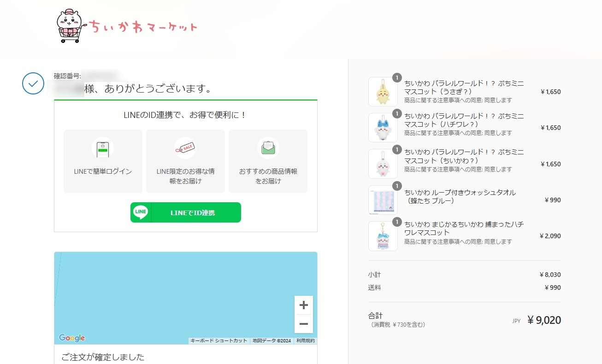The image size is (602, 364).
Task: Click the LINE easy login phone icon
Action: (x=103, y=148)
